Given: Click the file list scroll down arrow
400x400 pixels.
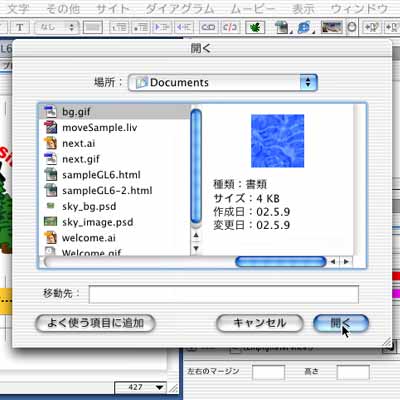Looking at the screenshot, I should click(196, 248).
